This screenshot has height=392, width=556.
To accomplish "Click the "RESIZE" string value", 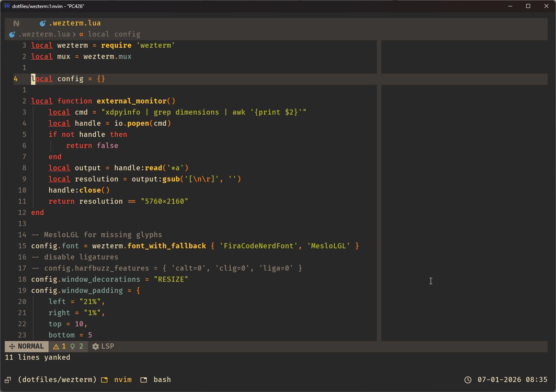I will point(171,279).
